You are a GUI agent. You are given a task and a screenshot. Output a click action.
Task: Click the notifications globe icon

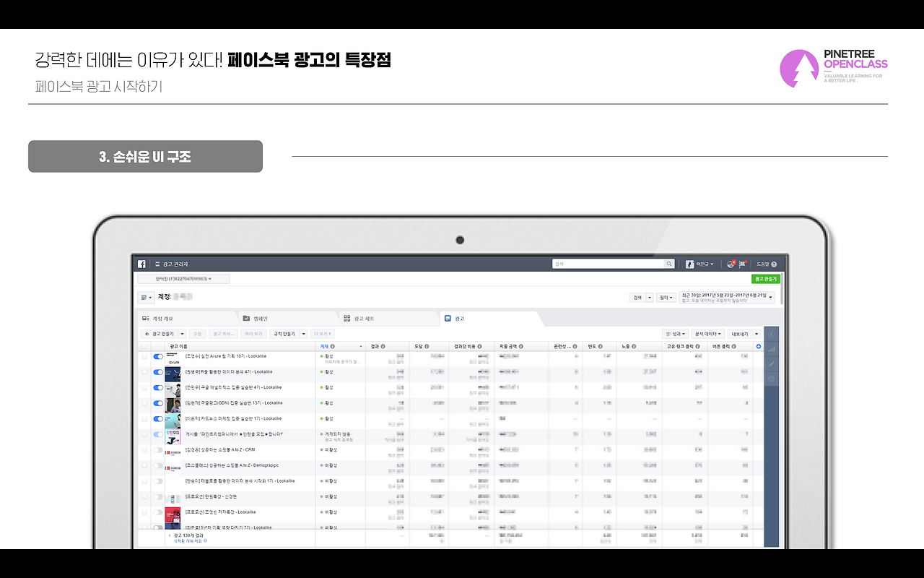click(731, 264)
